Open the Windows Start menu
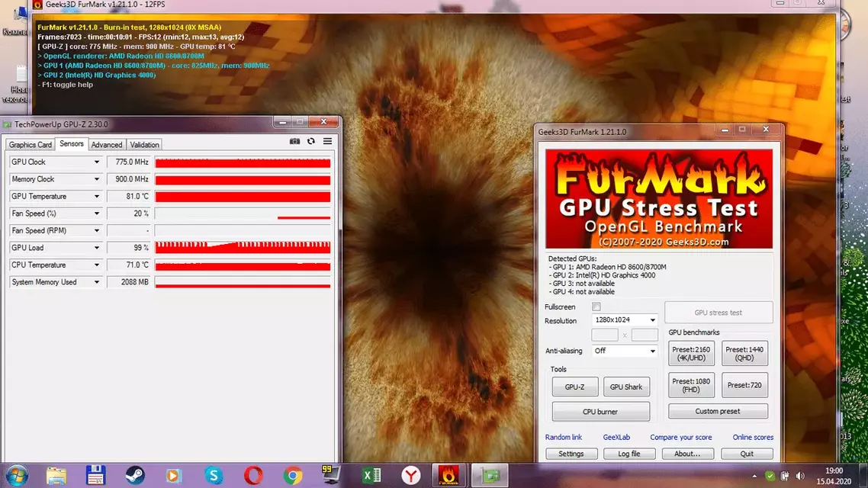Viewport: 868px width, 488px height. [x=17, y=476]
